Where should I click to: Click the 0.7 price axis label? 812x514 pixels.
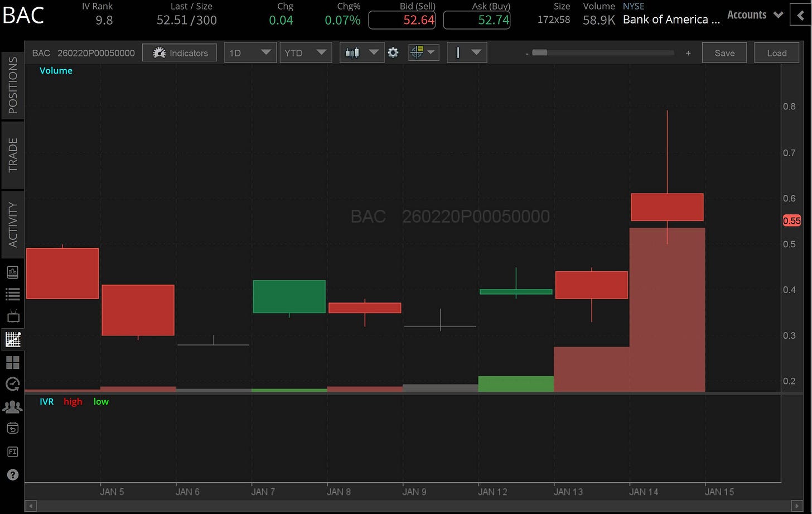[789, 152]
